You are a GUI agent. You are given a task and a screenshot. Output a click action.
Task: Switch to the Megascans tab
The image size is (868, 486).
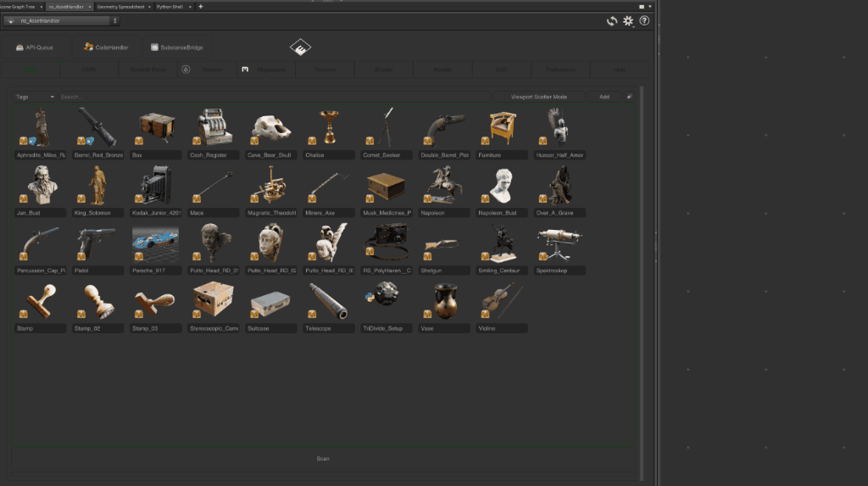[266, 70]
